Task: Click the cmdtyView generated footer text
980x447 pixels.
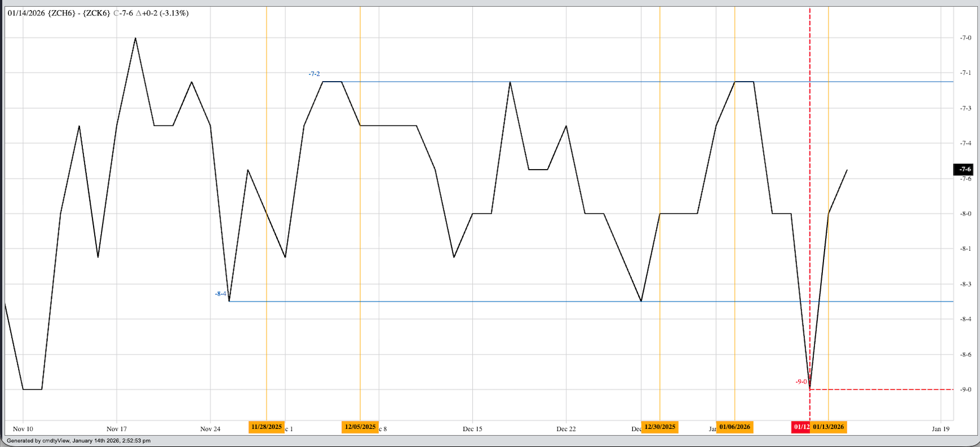Action: [79, 441]
